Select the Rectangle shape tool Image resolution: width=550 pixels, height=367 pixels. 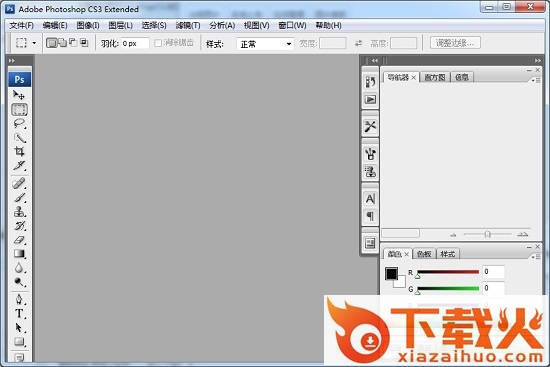click(19, 341)
